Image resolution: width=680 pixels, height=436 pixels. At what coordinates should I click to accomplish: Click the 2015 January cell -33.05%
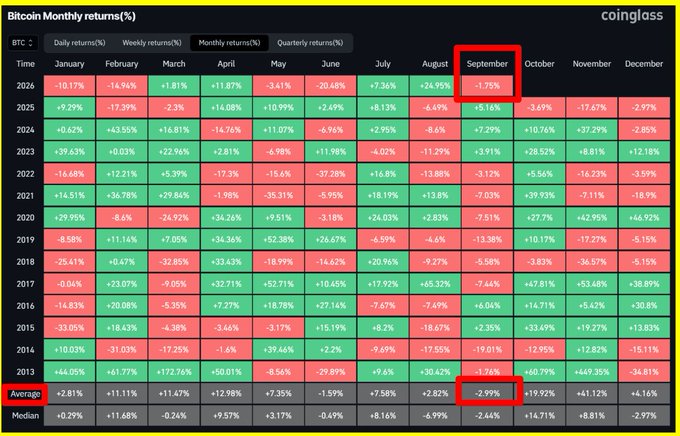click(x=69, y=328)
